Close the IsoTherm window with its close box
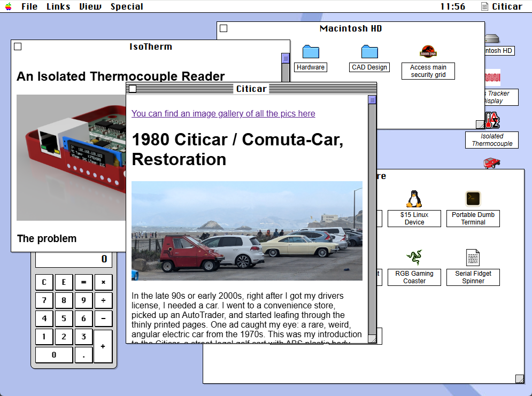The height and width of the screenshot is (396, 532). (x=18, y=46)
